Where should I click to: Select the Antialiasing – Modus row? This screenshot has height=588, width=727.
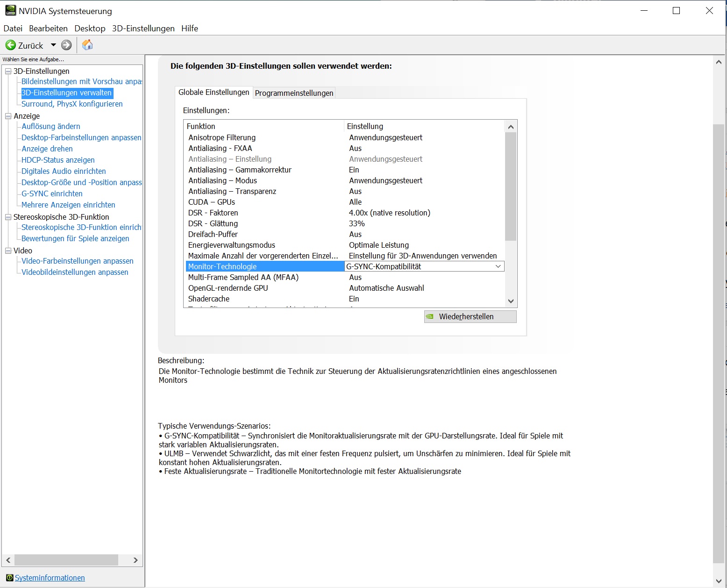point(345,180)
